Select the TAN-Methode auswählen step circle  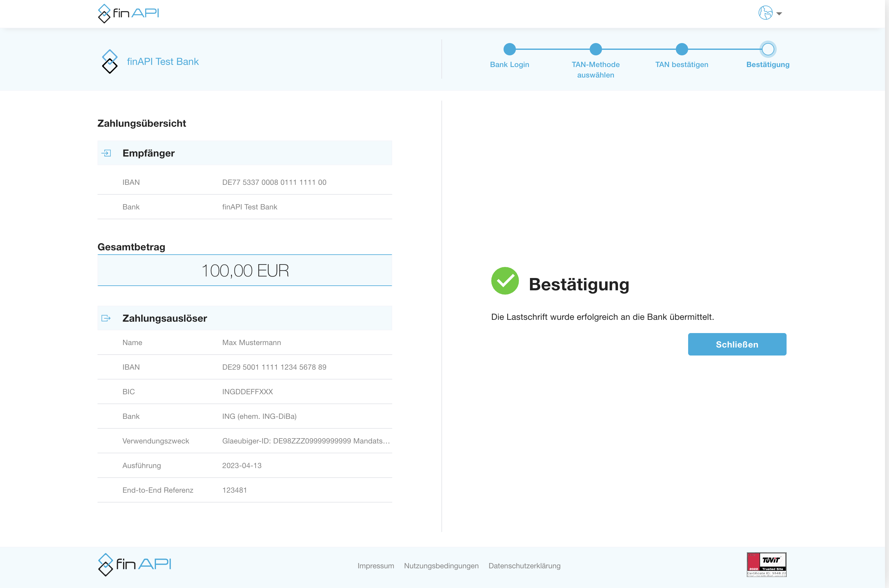tap(595, 49)
